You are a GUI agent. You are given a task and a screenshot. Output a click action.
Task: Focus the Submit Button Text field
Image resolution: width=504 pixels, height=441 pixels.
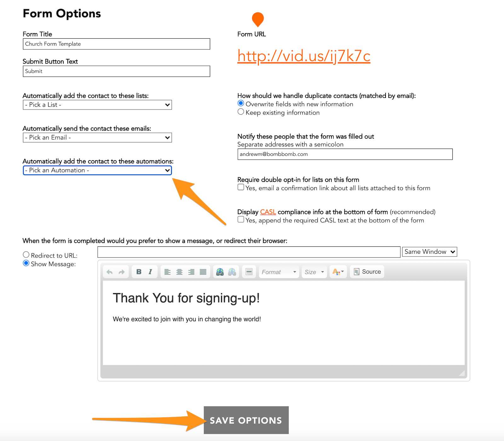pyautogui.click(x=117, y=71)
